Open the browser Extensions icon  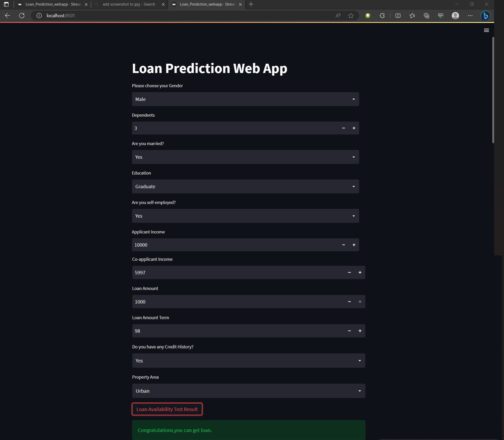coord(382,16)
